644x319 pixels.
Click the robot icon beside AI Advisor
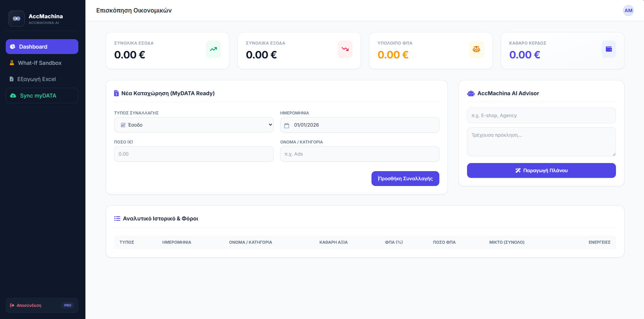[x=471, y=94]
